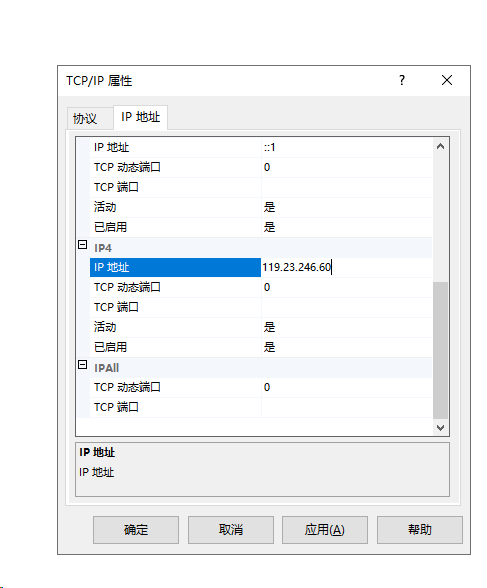Click the empty IP4 TCP 端口 field
The image size is (487, 588).
pyautogui.click(x=346, y=308)
